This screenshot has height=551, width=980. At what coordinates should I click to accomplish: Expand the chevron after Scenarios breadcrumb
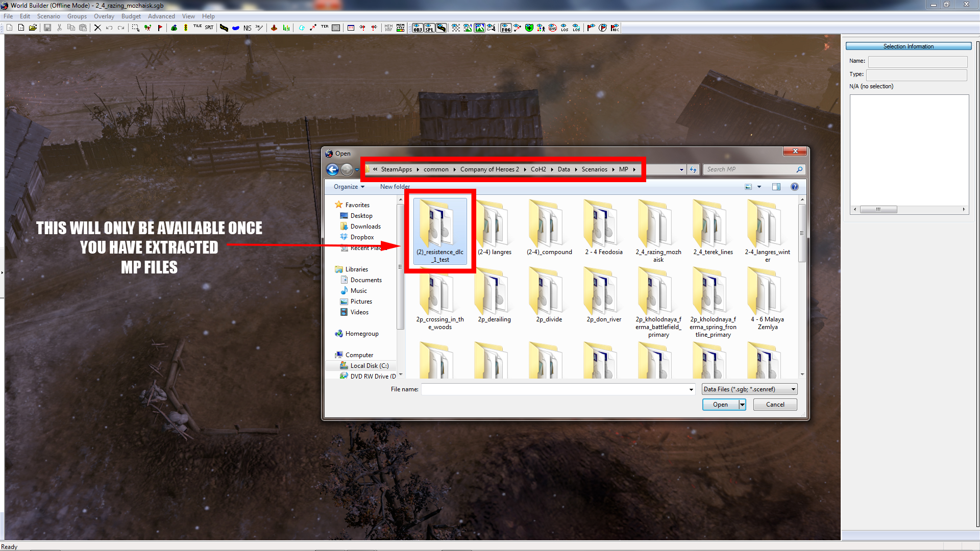(613, 169)
